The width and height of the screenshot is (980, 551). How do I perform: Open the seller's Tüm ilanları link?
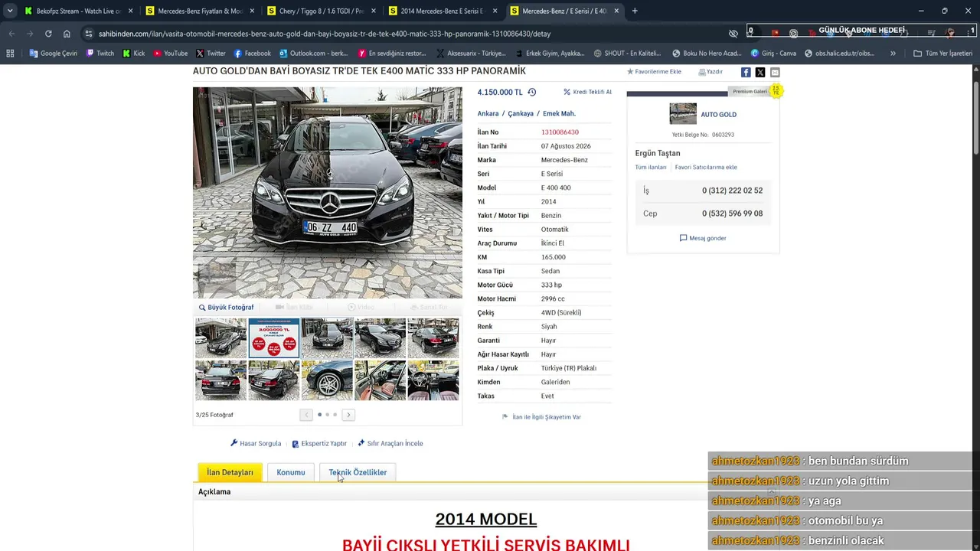click(651, 167)
